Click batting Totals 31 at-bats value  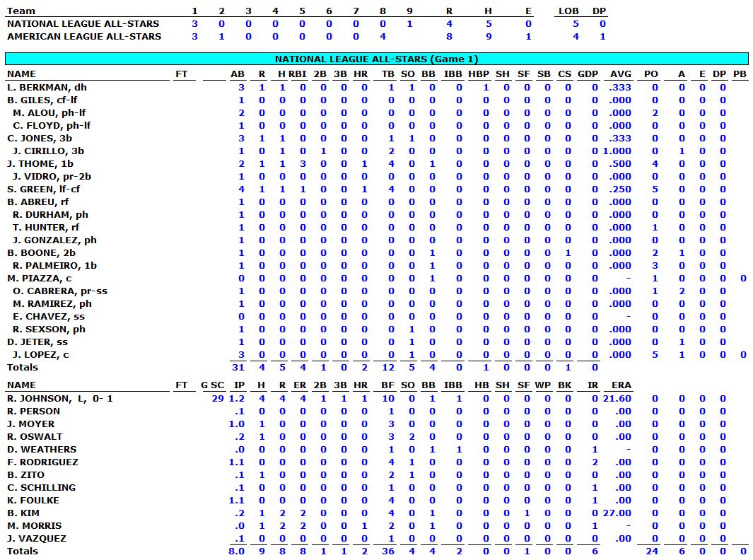[238, 368]
